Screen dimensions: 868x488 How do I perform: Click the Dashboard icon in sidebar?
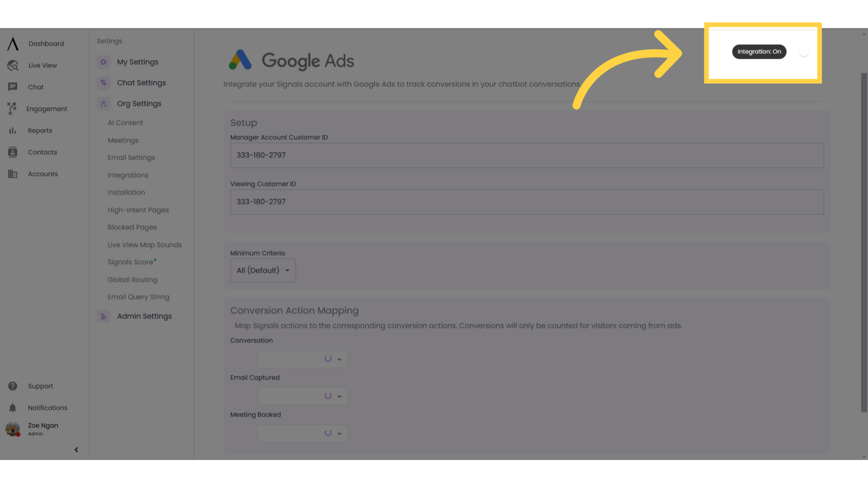13,43
